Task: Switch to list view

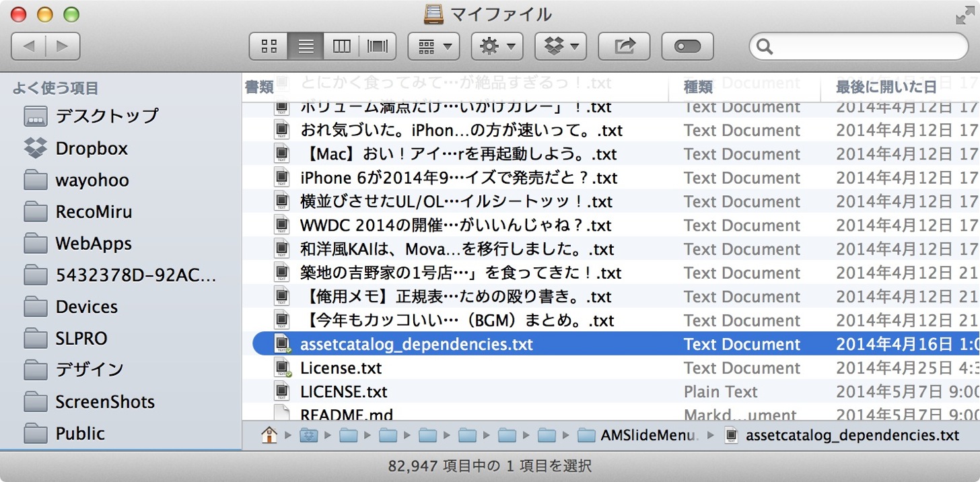Action: coord(306,46)
